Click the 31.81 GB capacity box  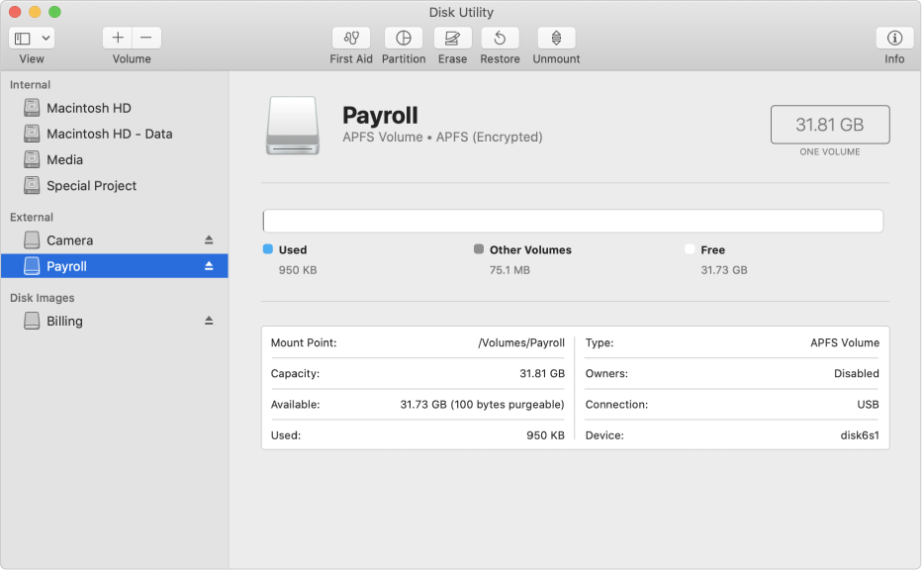click(x=830, y=125)
